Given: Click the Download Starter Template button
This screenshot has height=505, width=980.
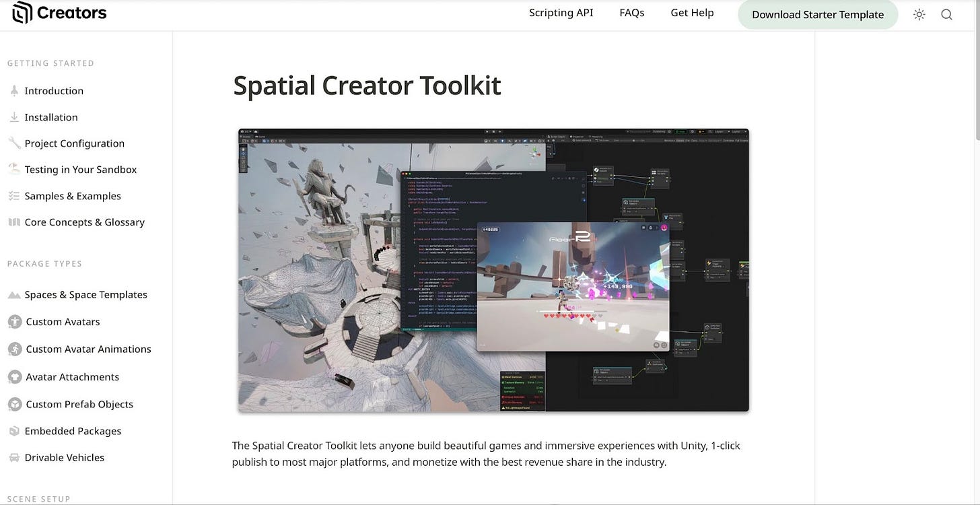Looking at the screenshot, I should pos(818,14).
